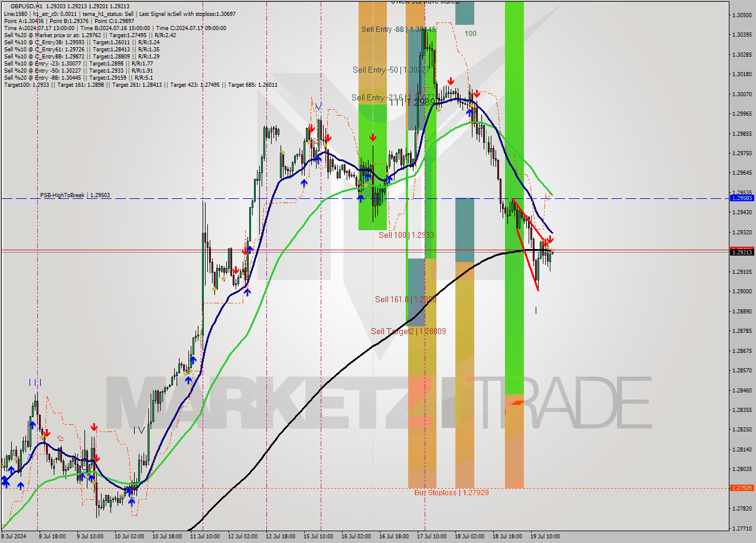Click the 1.28785 price axis value
Image resolution: width=756 pixels, height=543 pixels.
[742, 331]
